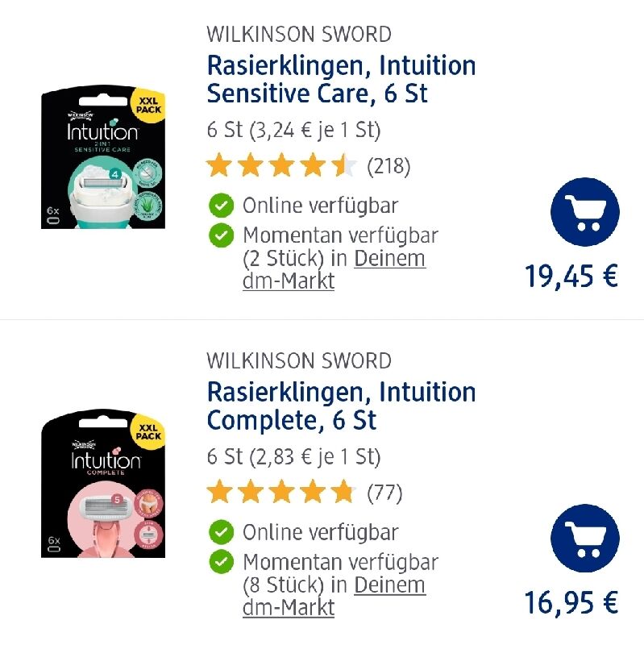View star rating with 218 reviews
This screenshot has height=645, width=644.
pos(309,166)
